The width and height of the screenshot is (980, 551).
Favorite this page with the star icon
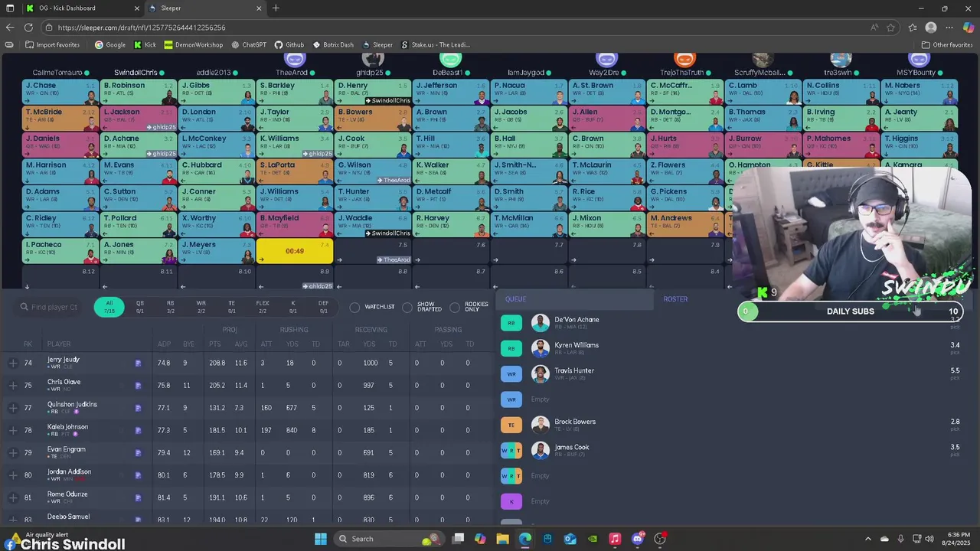[x=891, y=28]
